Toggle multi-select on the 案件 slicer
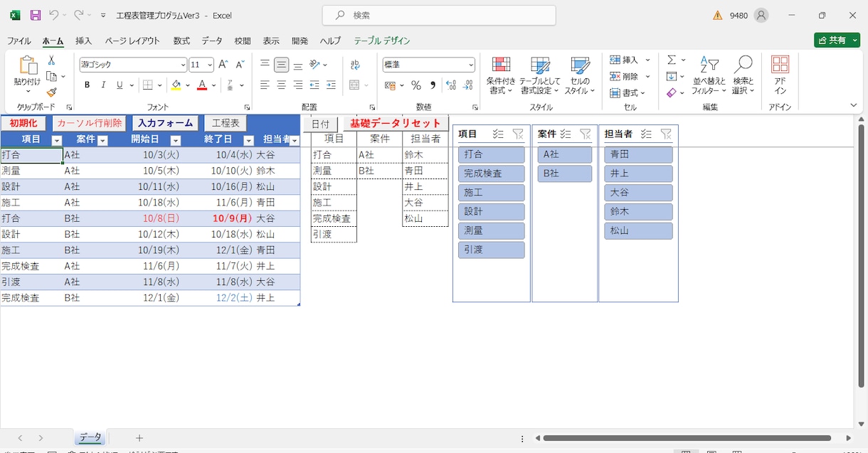This screenshot has width=868, height=453. [x=566, y=134]
